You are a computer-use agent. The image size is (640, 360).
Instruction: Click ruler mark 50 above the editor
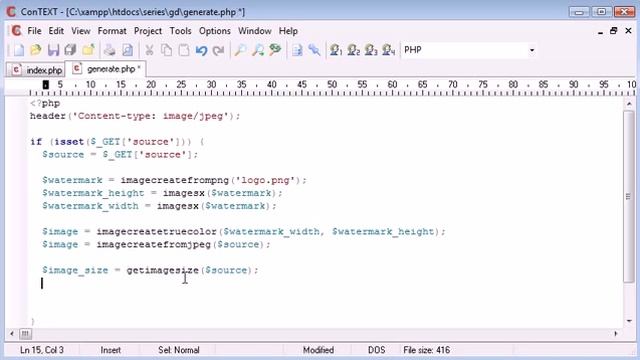[332, 84]
